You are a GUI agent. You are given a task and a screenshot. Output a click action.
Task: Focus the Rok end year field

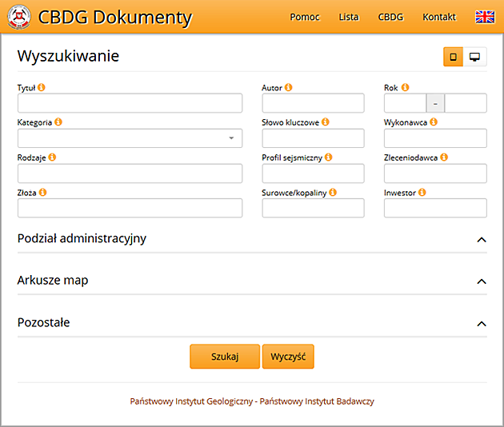coord(466,103)
